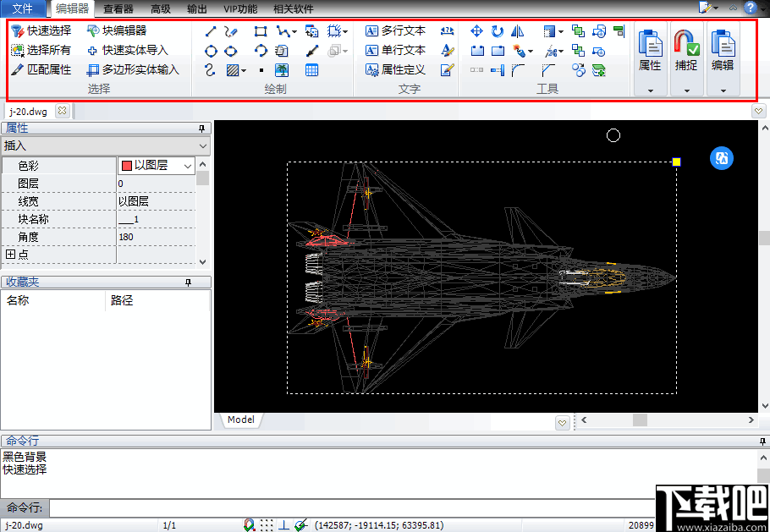Viewport: 770px width, 532px height.
Task: Open the VIP功能 menu
Action: 240,9
